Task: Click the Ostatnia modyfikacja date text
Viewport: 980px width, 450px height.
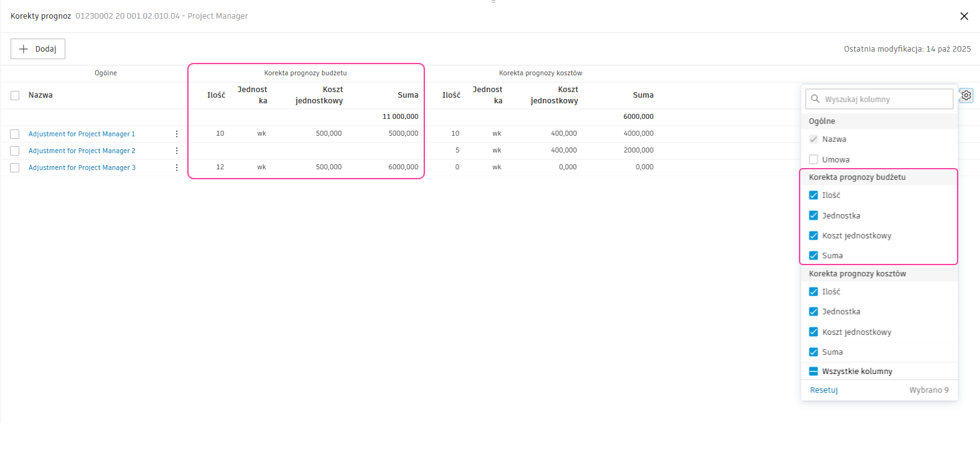Action: tap(907, 49)
